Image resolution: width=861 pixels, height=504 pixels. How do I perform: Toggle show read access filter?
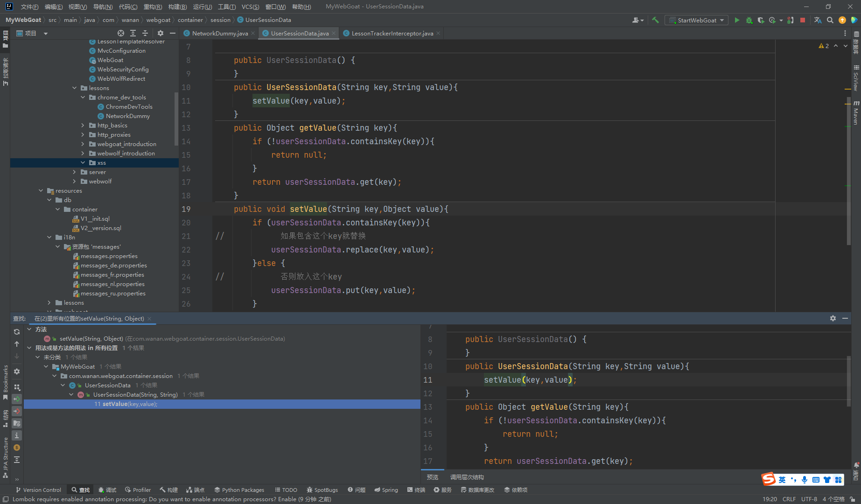click(x=17, y=399)
